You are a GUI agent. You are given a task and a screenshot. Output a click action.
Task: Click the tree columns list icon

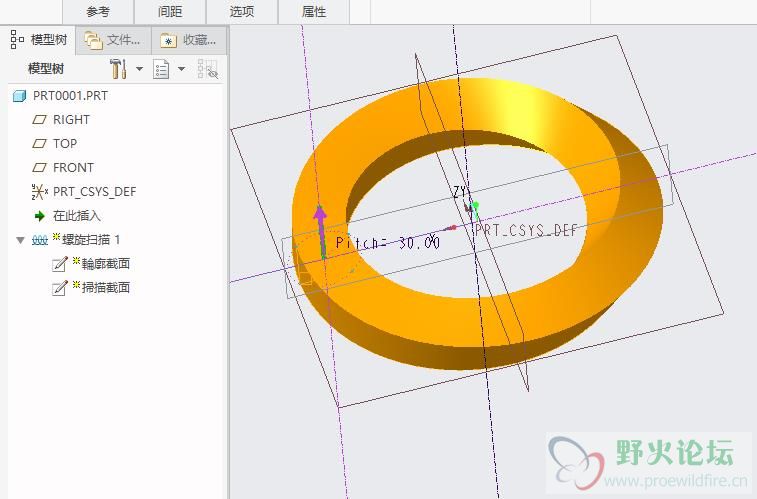[161, 69]
